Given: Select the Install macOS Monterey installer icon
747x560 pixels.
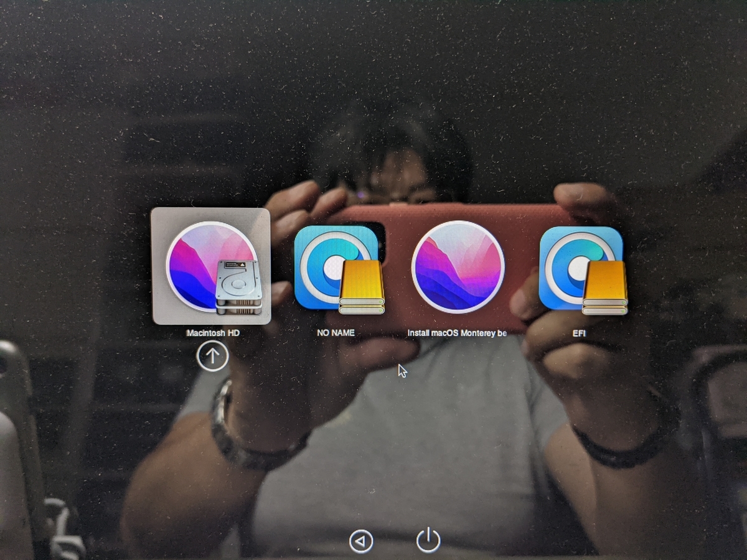Looking at the screenshot, I should (x=458, y=266).
